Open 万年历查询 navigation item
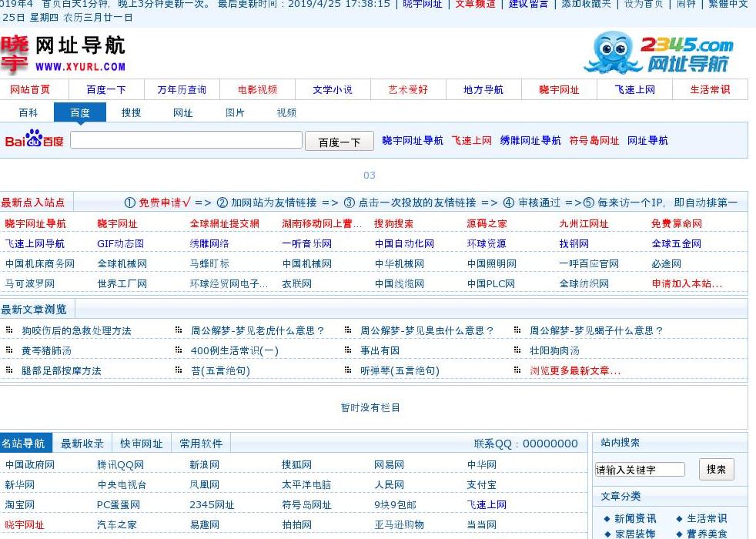This screenshot has height=539, width=756. pos(182,89)
